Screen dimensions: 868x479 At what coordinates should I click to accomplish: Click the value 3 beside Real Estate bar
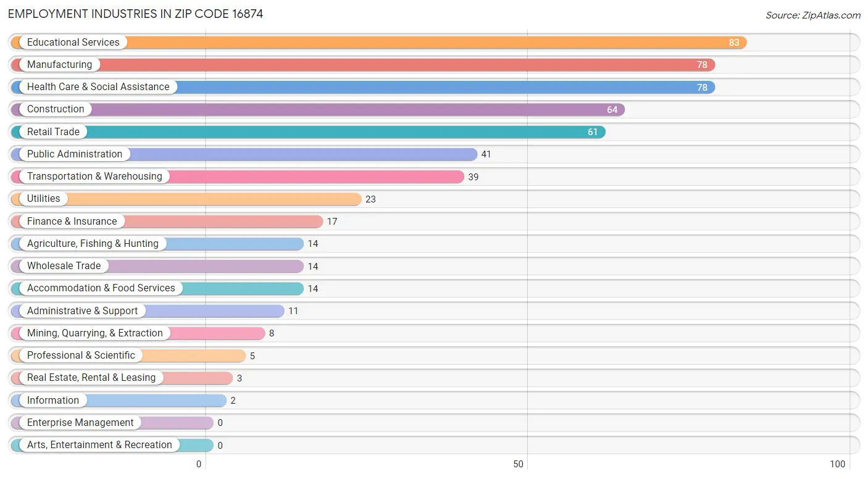[240, 378]
